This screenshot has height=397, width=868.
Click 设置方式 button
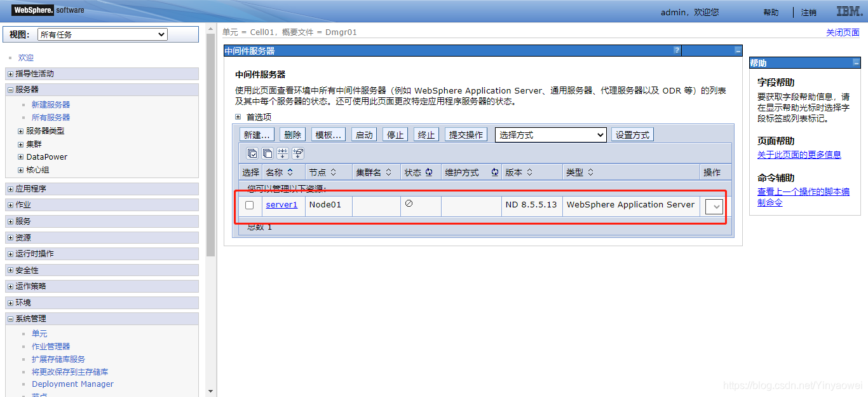(633, 135)
